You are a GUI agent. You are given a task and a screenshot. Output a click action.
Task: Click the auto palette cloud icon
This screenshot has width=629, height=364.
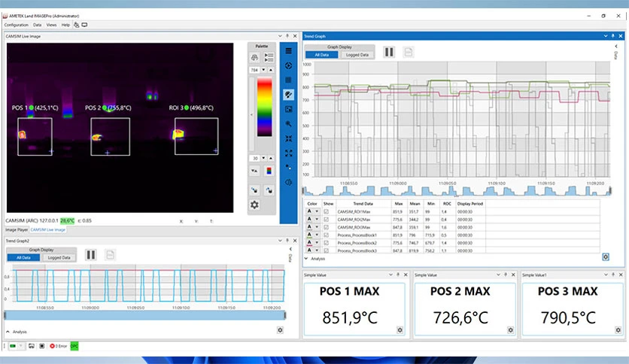tap(254, 58)
